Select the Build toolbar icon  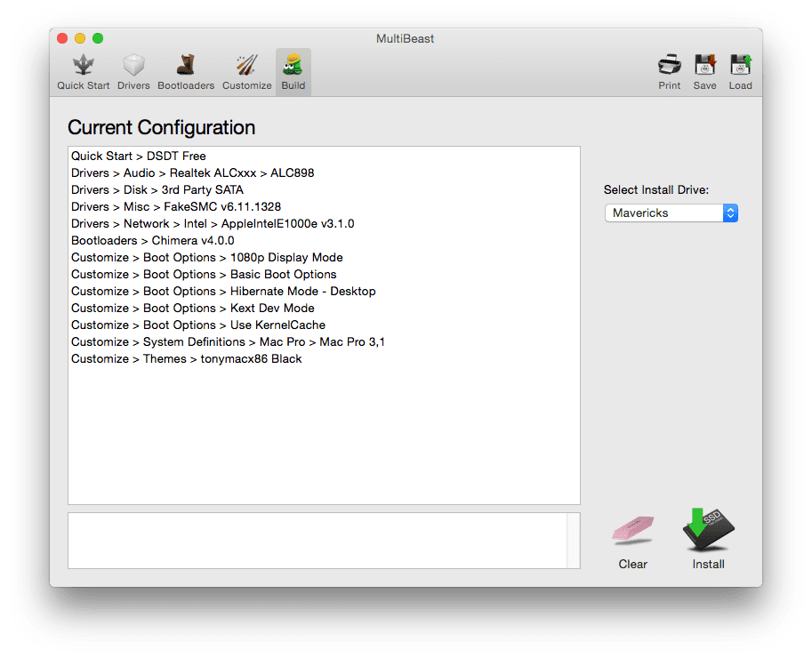tap(293, 71)
